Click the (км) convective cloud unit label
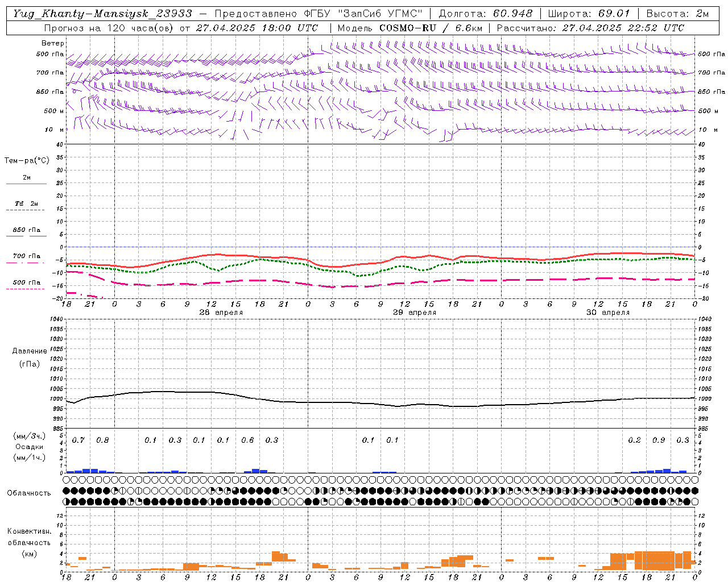728x582 pixels. [29, 554]
